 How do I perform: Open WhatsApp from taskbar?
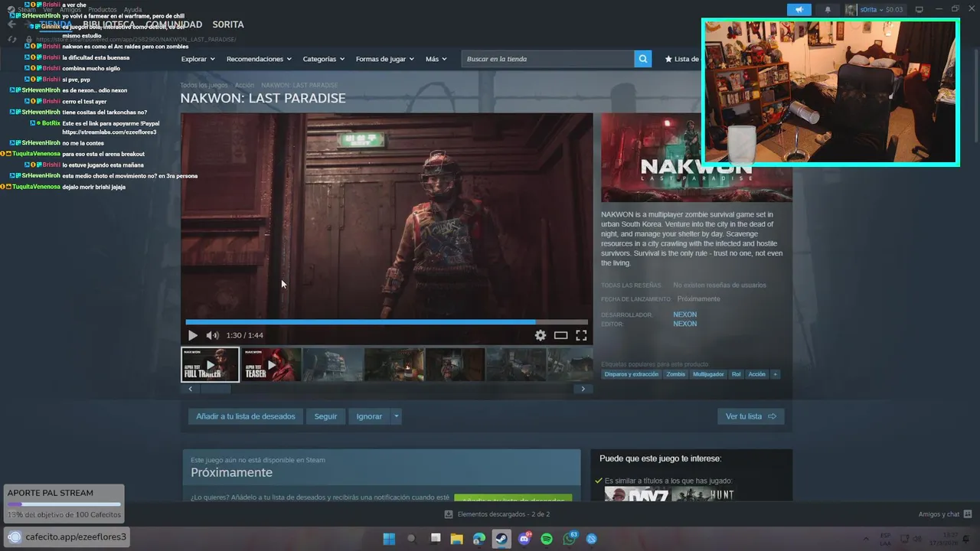[570, 539]
